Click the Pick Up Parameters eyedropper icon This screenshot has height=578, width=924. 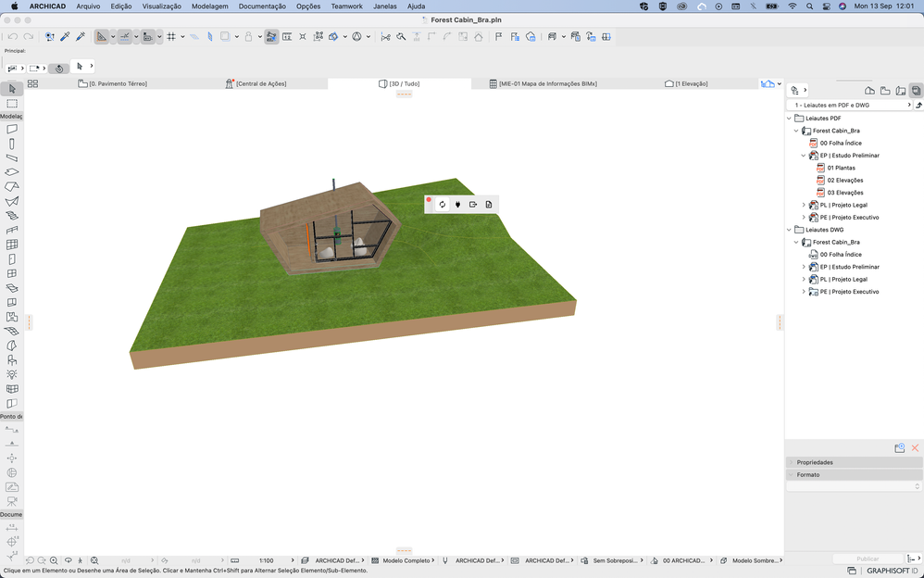click(x=66, y=36)
